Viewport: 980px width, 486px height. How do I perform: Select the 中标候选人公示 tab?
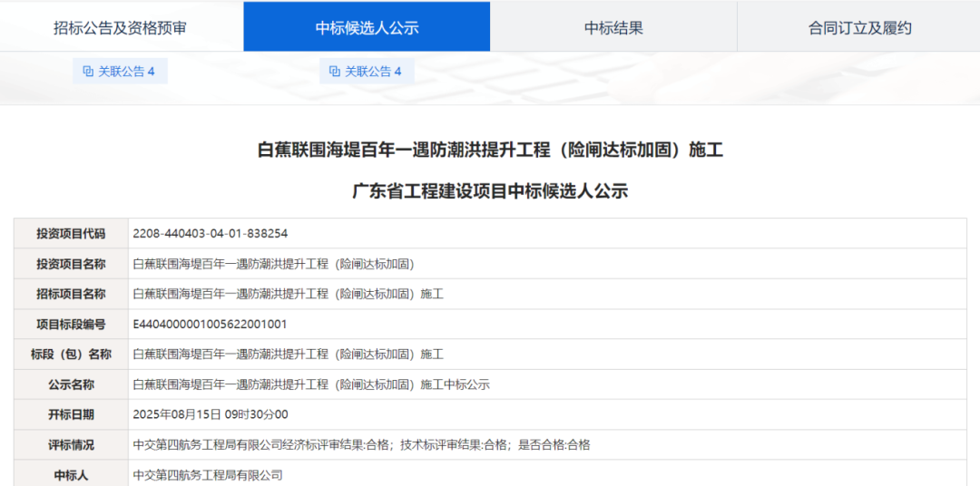(367, 27)
